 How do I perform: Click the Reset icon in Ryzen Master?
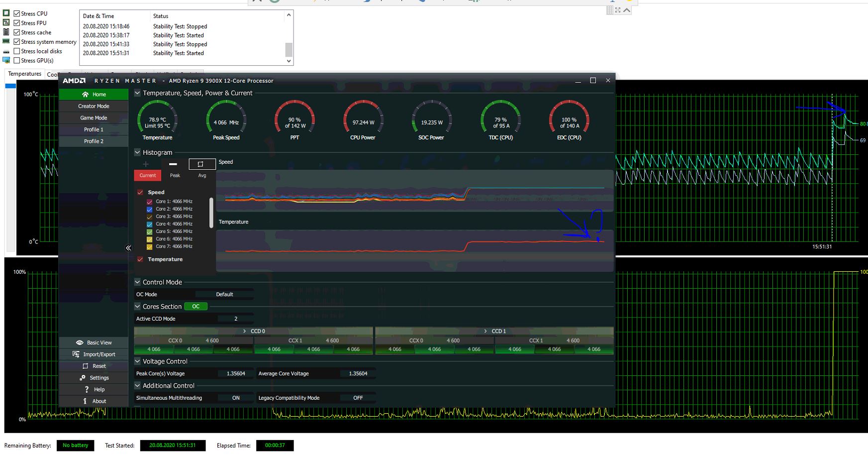[x=85, y=366]
